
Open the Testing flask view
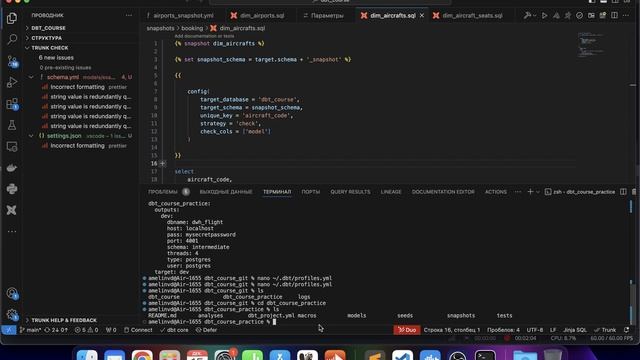pos(12,125)
